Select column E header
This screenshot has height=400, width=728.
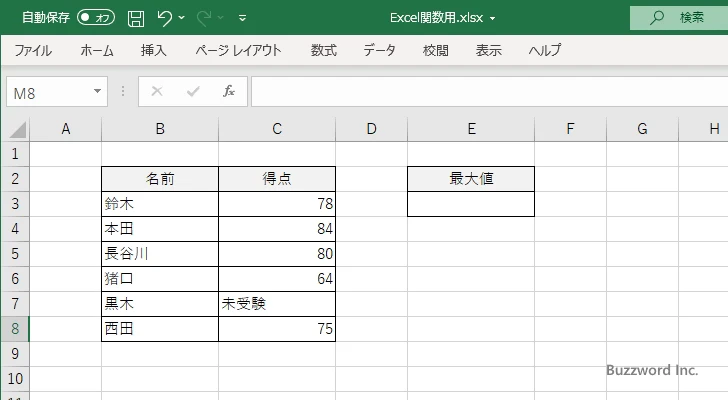471,129
